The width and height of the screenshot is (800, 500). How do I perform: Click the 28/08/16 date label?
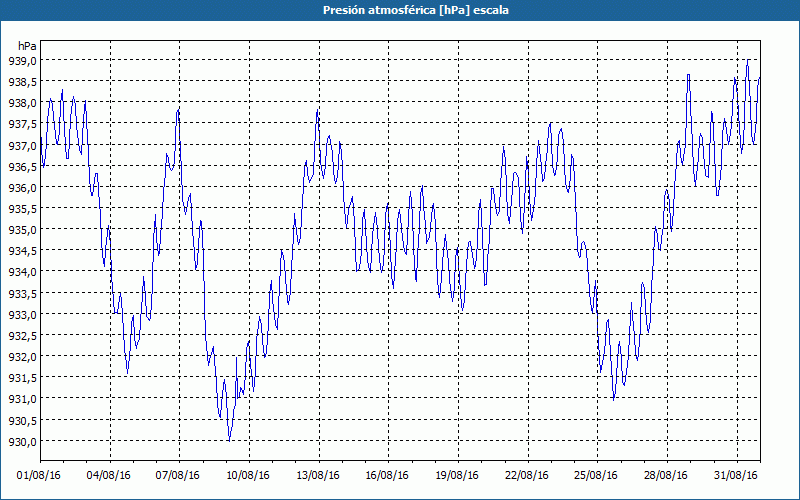[666, 475]
